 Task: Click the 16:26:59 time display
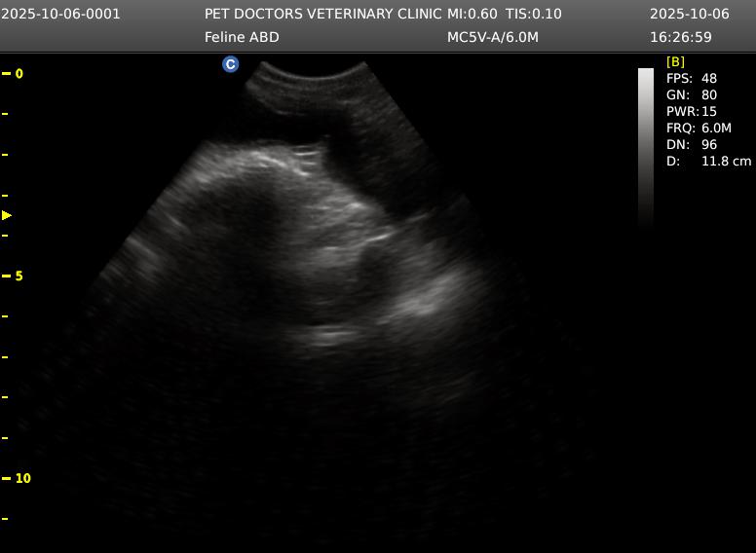coord(680,37)
